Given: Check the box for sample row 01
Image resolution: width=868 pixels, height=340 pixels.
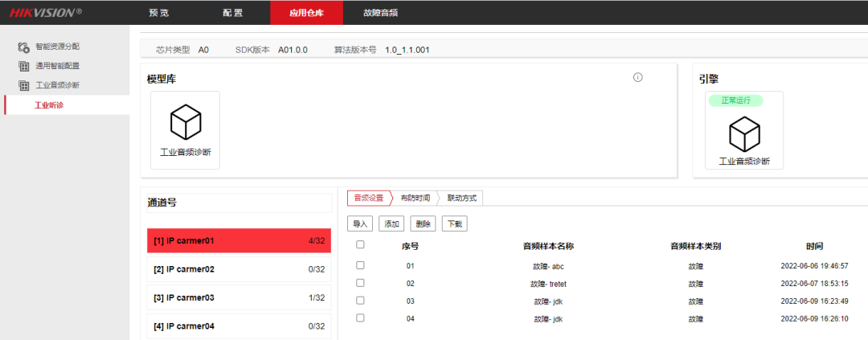Looking at the screenshot, I should click(360, 265).
